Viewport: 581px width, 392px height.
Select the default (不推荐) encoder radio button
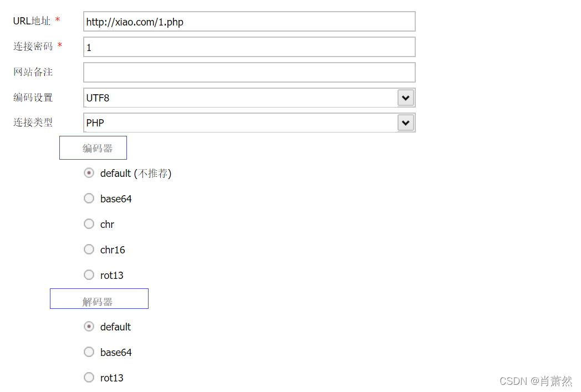(x=89, y=173)
